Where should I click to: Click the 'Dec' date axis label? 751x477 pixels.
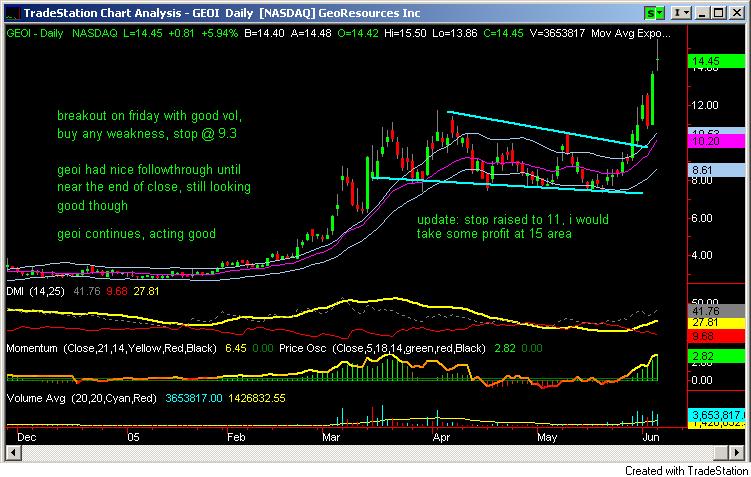[26, 437]
